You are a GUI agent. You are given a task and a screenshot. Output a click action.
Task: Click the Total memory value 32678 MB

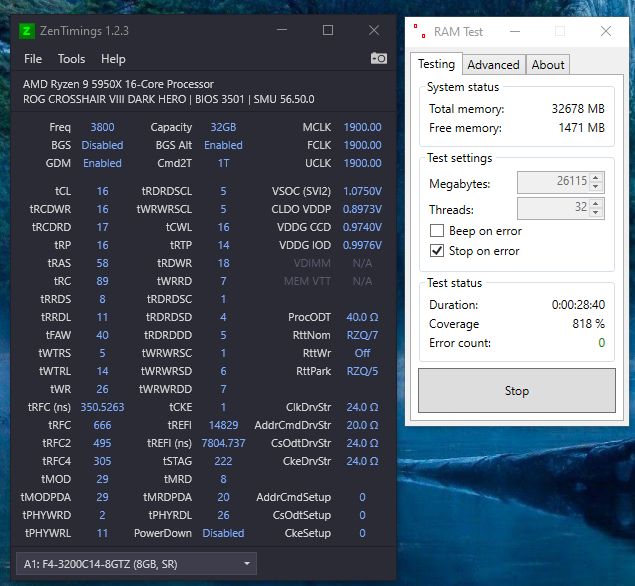(x=578, y=109)
